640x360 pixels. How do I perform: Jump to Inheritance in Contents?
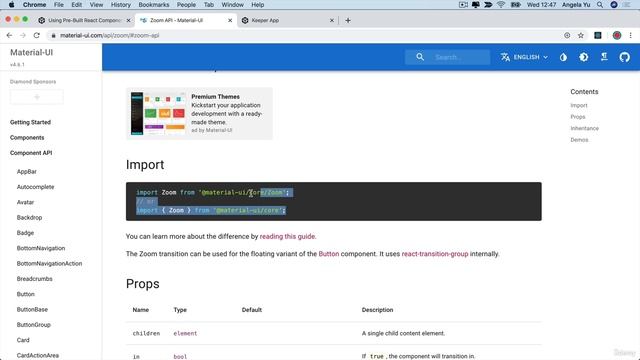(x=584, y=128)
